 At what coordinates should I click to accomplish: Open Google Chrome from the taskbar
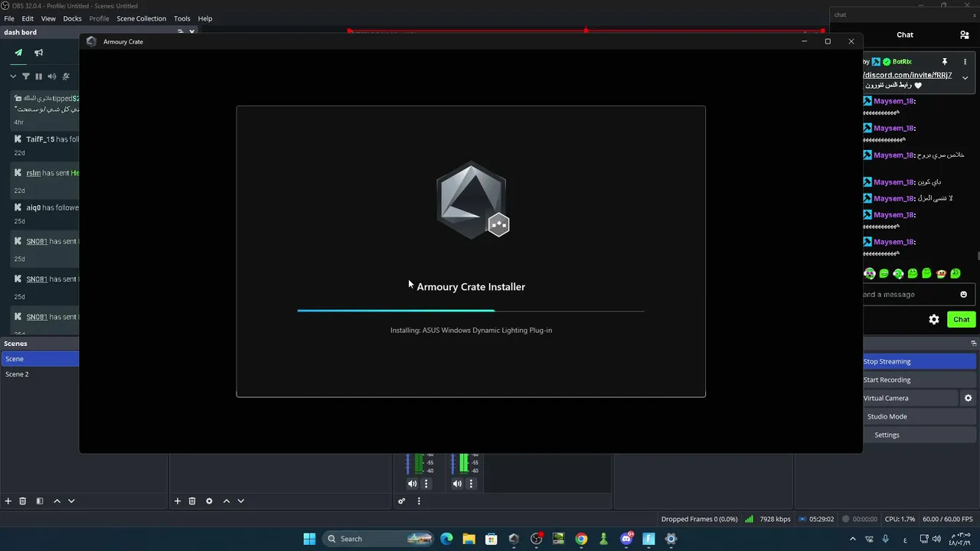coord(582,539)
